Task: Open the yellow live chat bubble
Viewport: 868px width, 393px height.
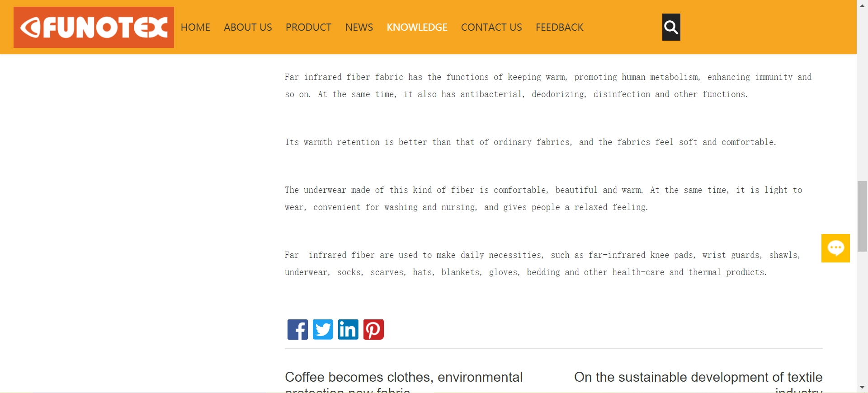Action: pos(835,248)
